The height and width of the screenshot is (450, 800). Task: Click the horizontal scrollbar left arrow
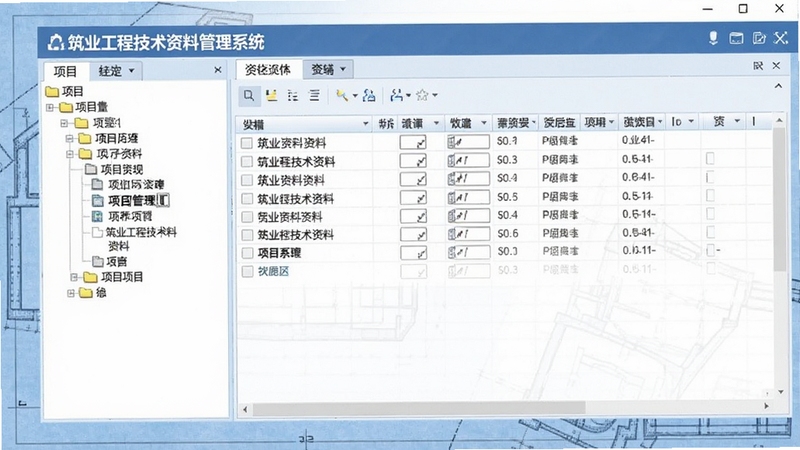pos(245,409)
